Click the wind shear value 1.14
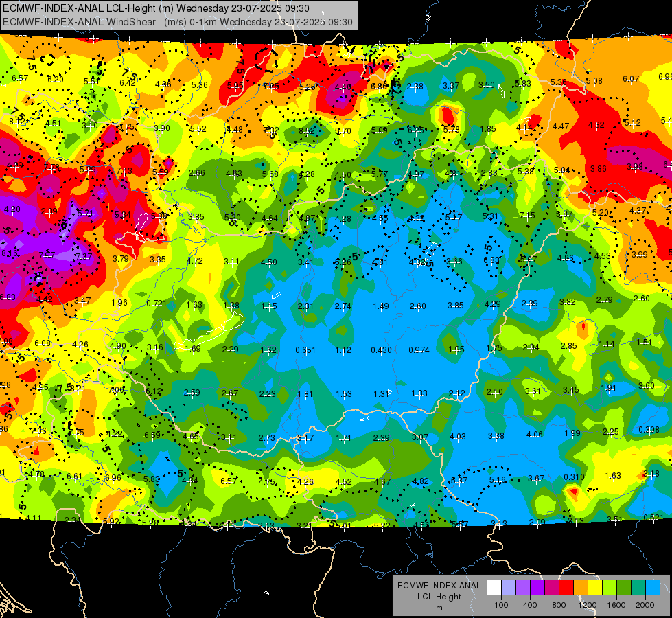This screenshot has width=672, height=618. point(606,343)
